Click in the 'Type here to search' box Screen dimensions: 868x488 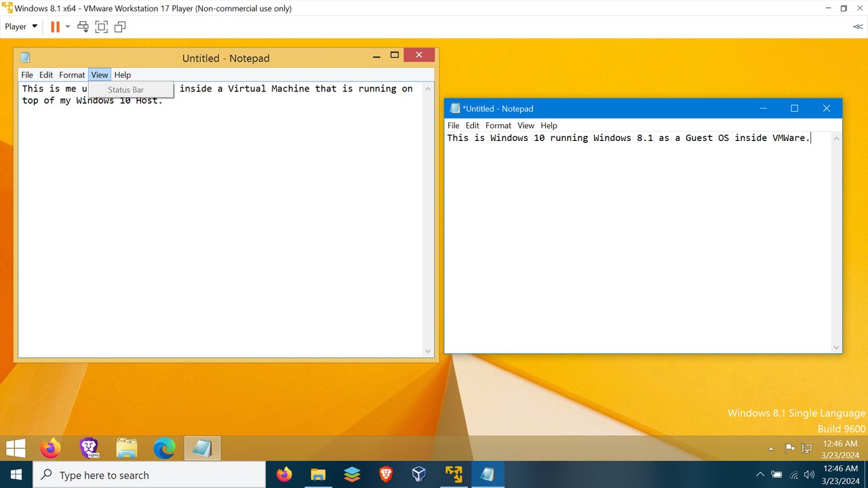[149, 475]
